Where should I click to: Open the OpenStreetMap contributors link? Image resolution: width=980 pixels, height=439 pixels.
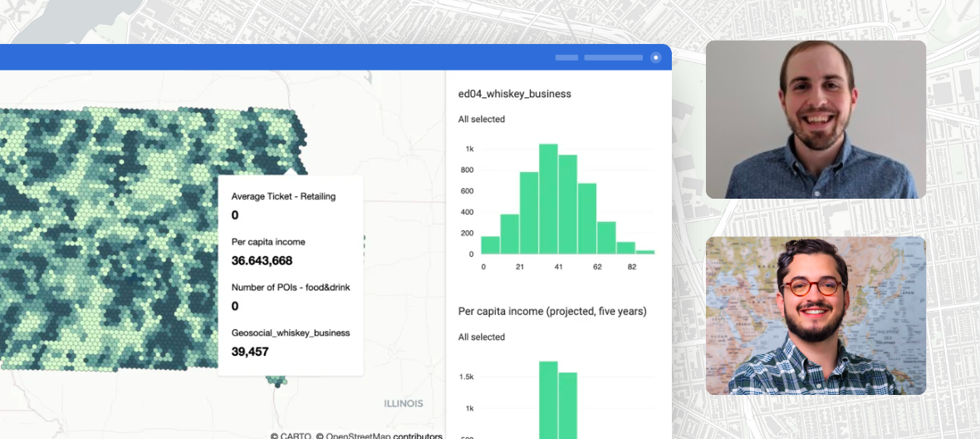379,436
